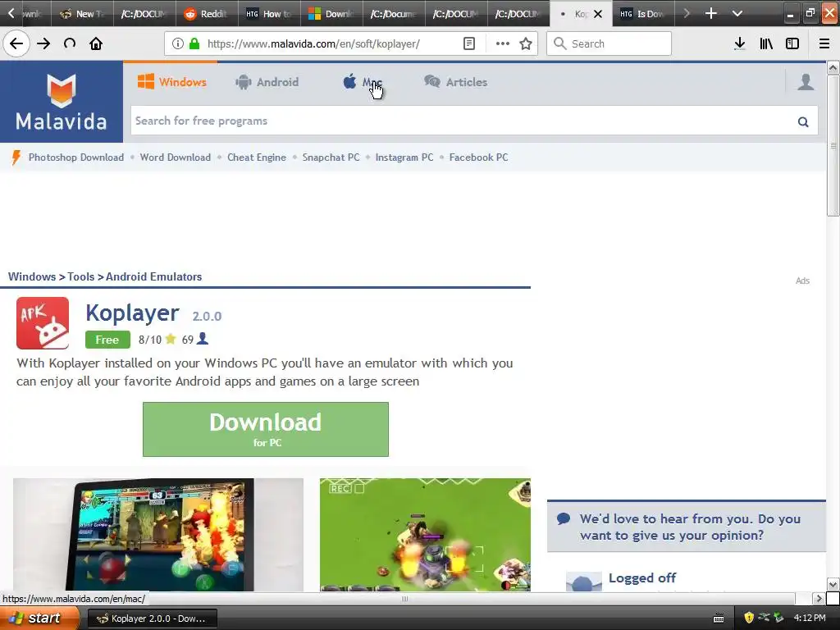Go forward with the right arrow
Viewport: 840px width, 630px height.
click(x=43, y=43)
